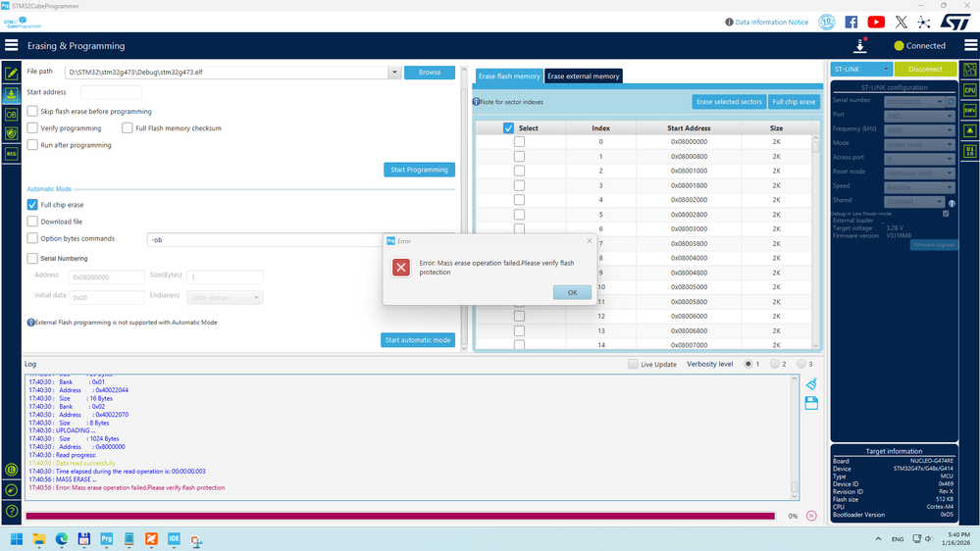Image resolution: width=980 pixels, height=551 pixels.
Task: Click Start Programming
Action: pos(420,170)
